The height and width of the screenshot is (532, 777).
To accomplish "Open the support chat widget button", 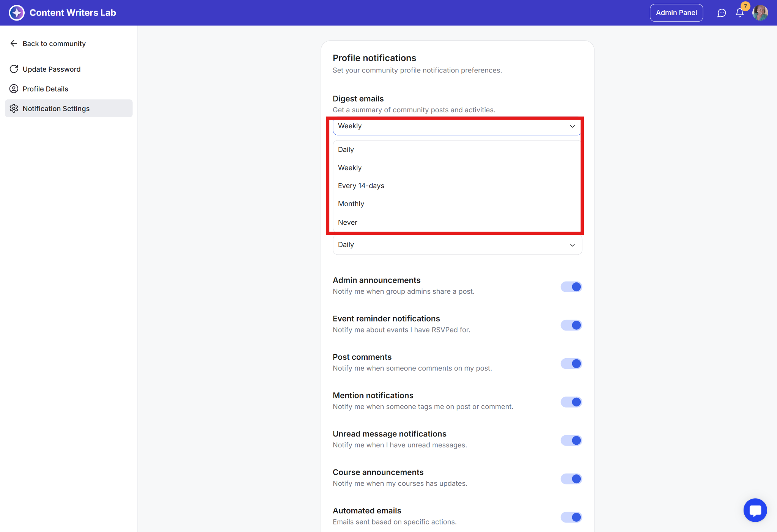I will (755, 510).
